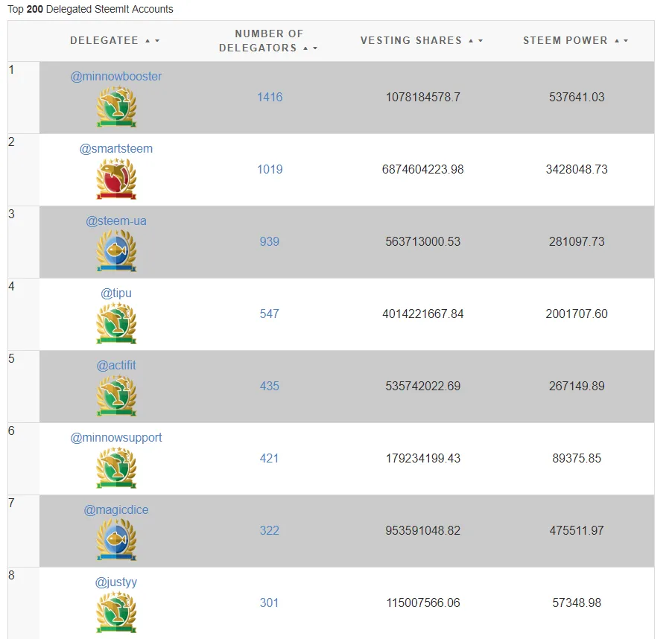View the 301 delegators of justyy

pyautogui.click(x=270, y=603)
